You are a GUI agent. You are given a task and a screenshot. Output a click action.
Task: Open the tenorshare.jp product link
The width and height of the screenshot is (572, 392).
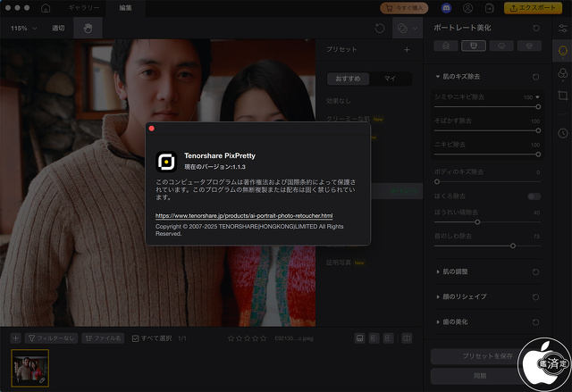pyautogui.click(x=244, y=216)
